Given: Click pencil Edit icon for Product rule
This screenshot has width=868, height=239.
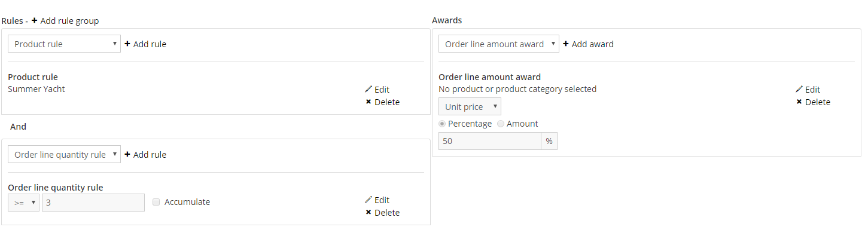Looking at the screenshot, I should click(x=368, y=89).
